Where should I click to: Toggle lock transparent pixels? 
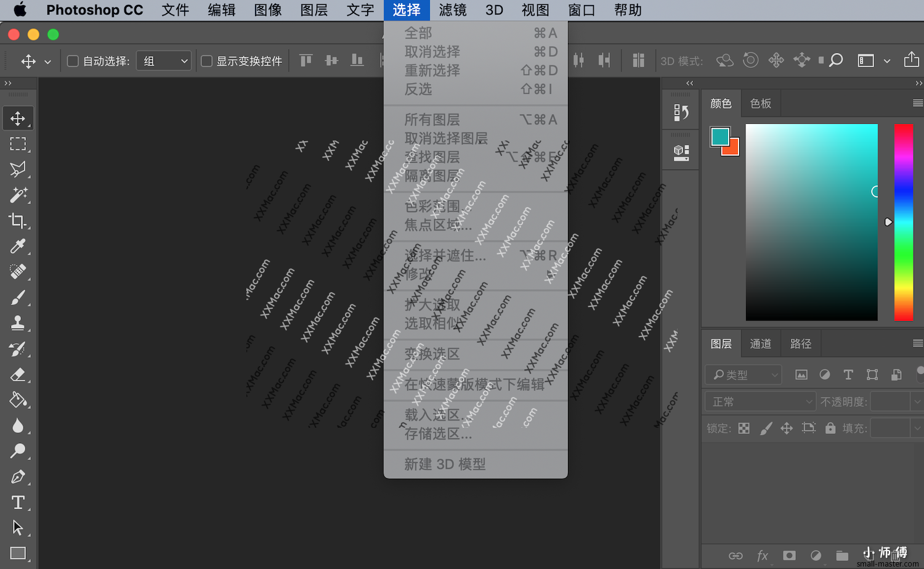pos(744,428)
